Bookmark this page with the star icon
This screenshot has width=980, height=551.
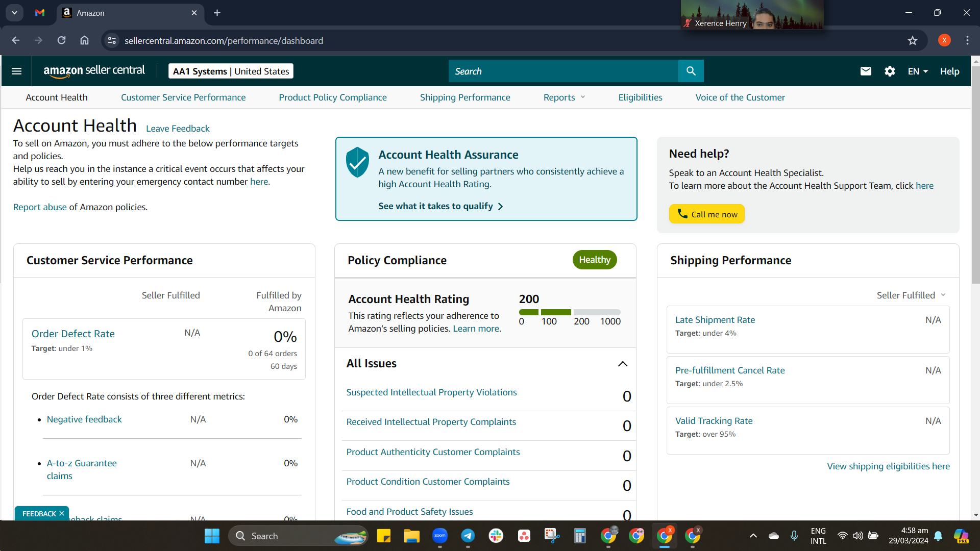click(x=913, y=40)
